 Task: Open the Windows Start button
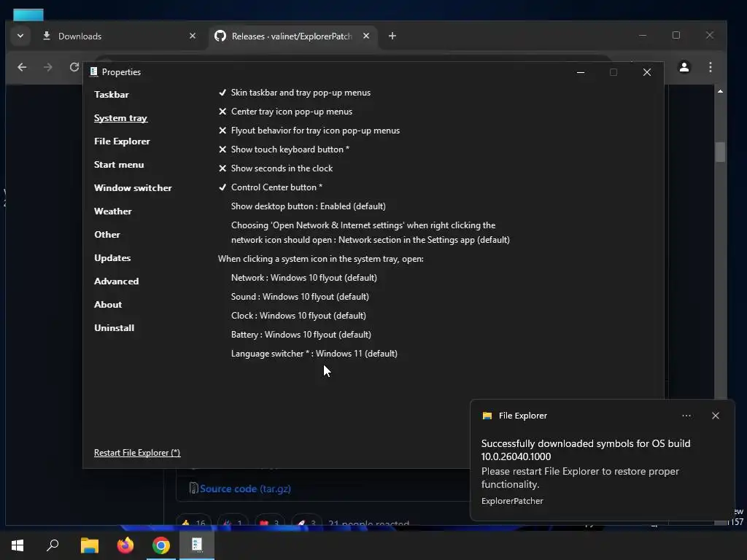18,545
